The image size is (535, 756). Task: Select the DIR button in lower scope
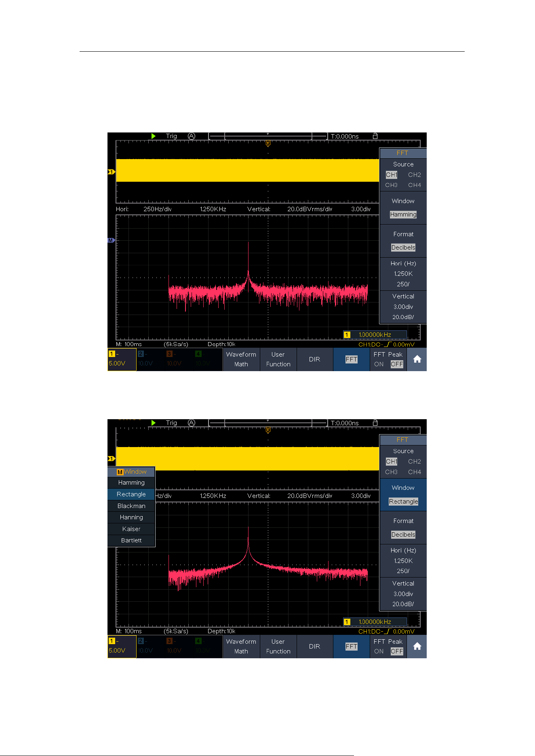click(x=314, y=647)
